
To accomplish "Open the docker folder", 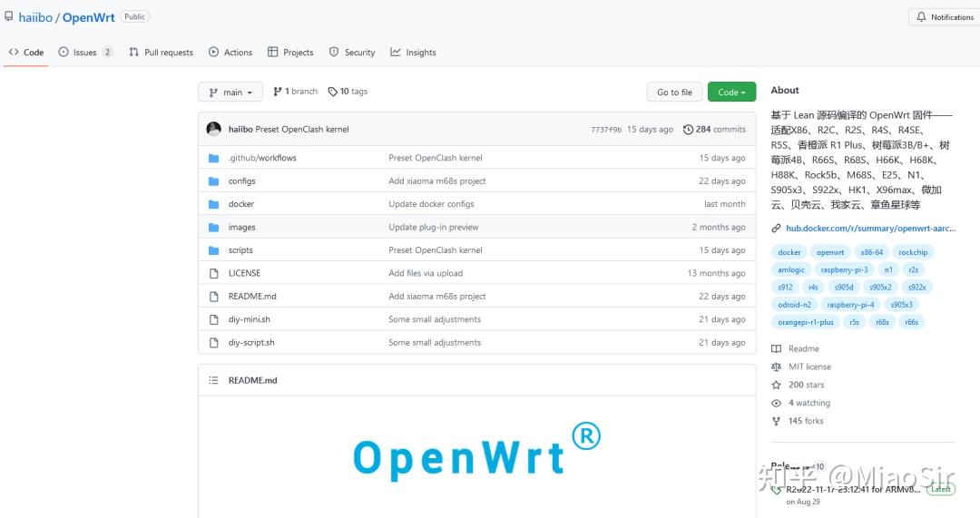I will (241, 204).
